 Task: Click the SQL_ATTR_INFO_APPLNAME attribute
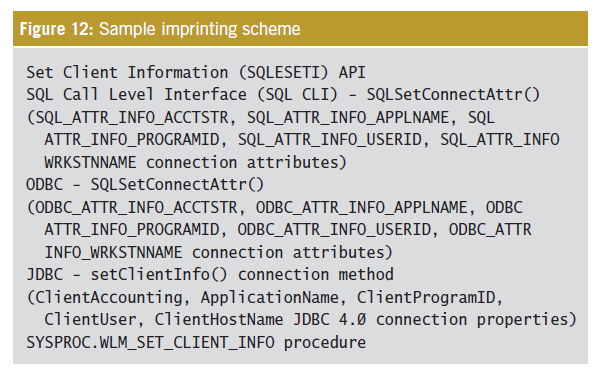348,118
